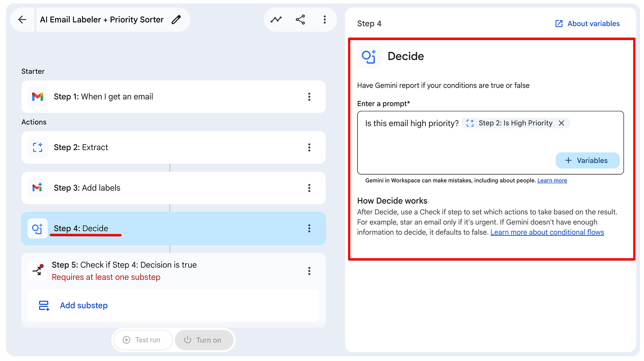
Task: Click Check if branch icon on Step 5
Action: point(38,271)
